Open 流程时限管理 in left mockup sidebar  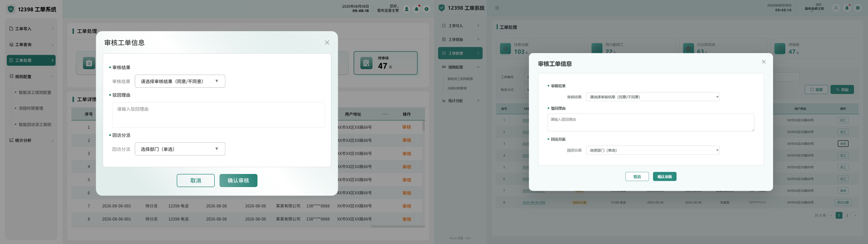click(31, 108)
